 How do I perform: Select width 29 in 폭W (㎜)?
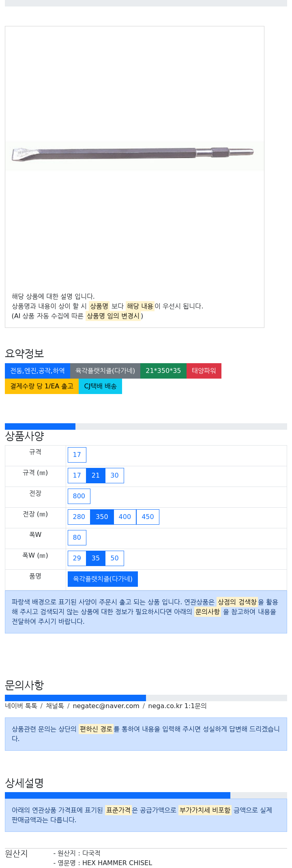coord(77,558)
